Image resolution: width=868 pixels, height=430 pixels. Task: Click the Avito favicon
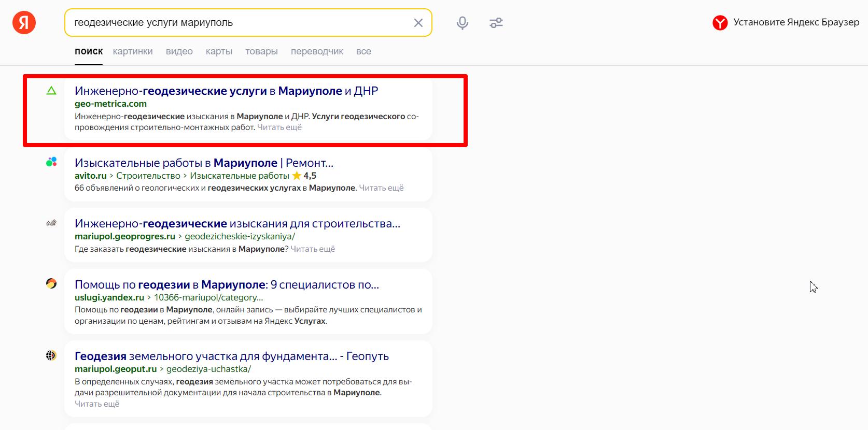click(51, 162)
